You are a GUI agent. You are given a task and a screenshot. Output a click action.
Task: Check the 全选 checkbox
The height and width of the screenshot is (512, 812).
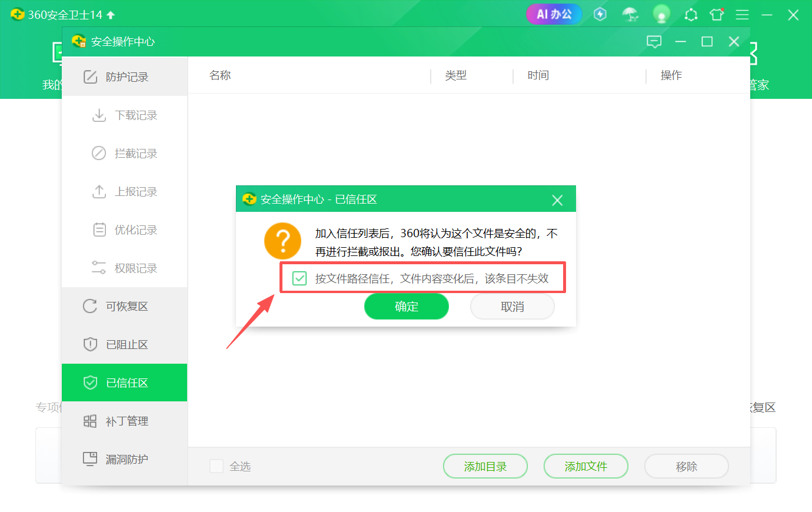217,466
